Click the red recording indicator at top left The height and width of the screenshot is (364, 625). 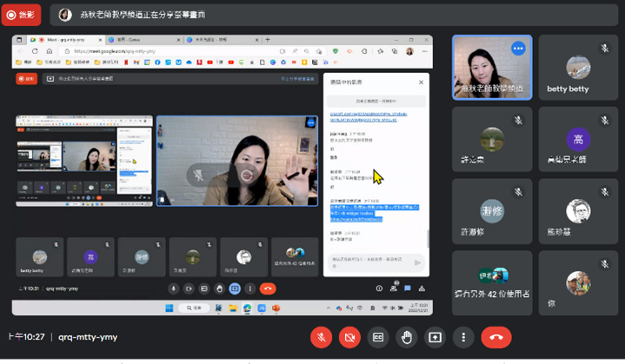(21, 15)
